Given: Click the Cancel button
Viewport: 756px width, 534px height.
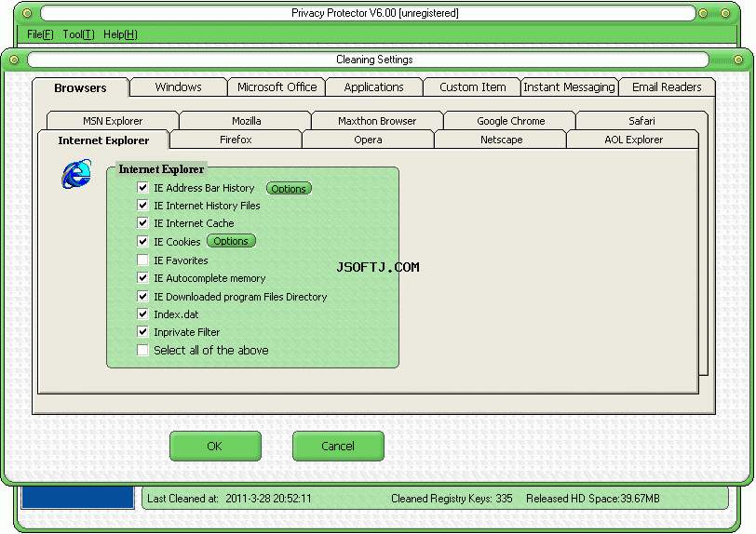Looking at the screenshot, I should (x=338, y=446).
